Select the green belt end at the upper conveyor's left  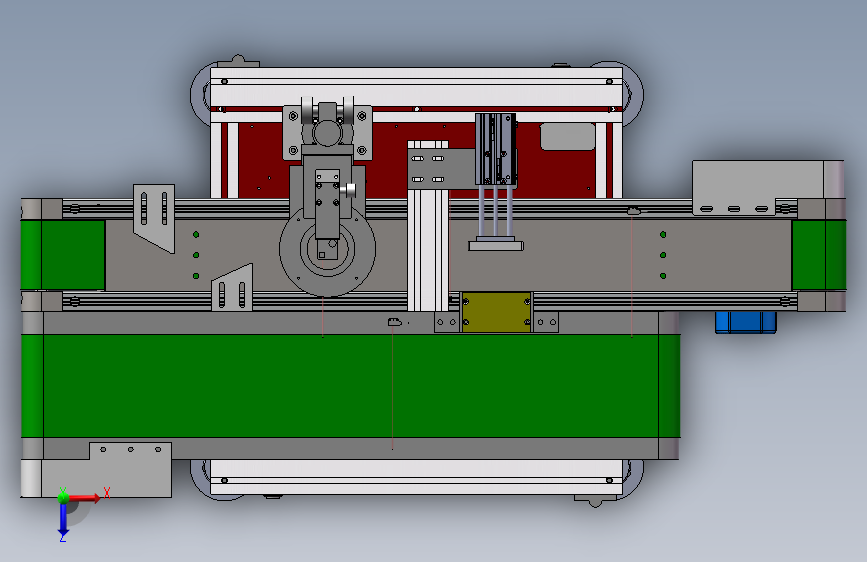[63, 254]
